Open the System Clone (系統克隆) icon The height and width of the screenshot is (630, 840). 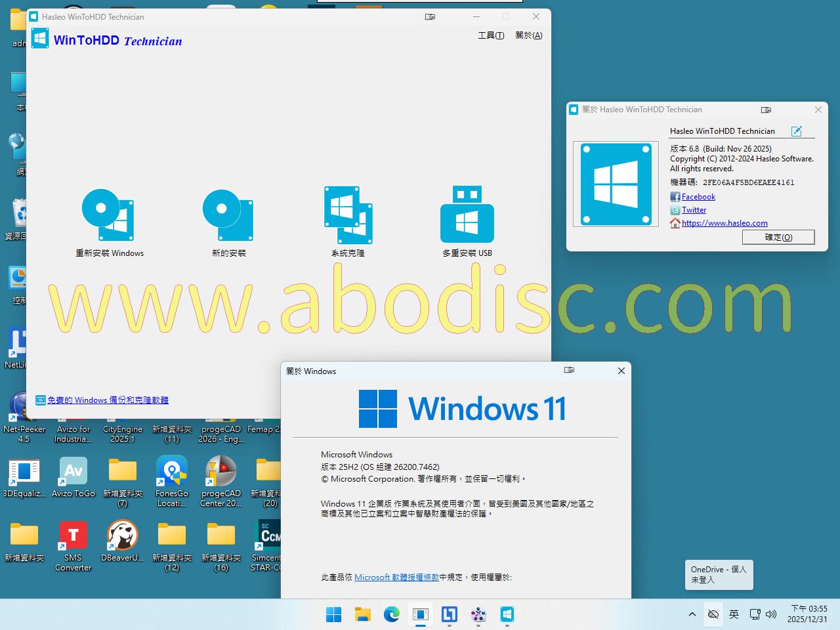tap(348, 215)
